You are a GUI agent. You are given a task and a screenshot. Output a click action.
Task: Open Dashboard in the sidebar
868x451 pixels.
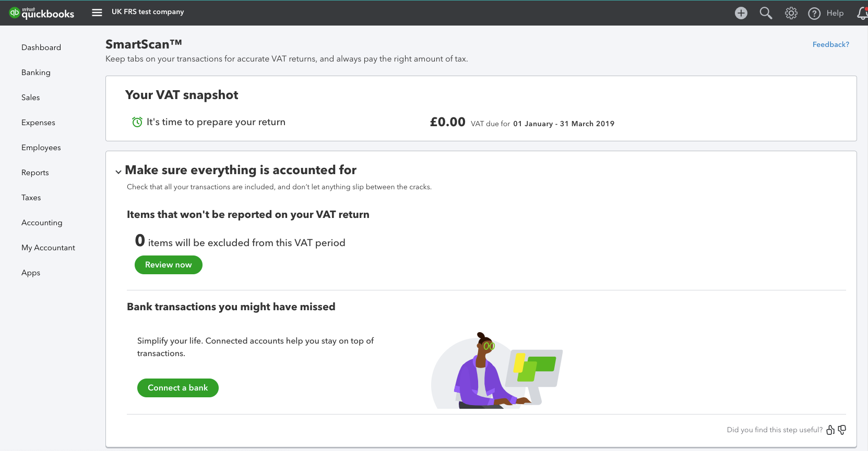(x=41, y=47)
